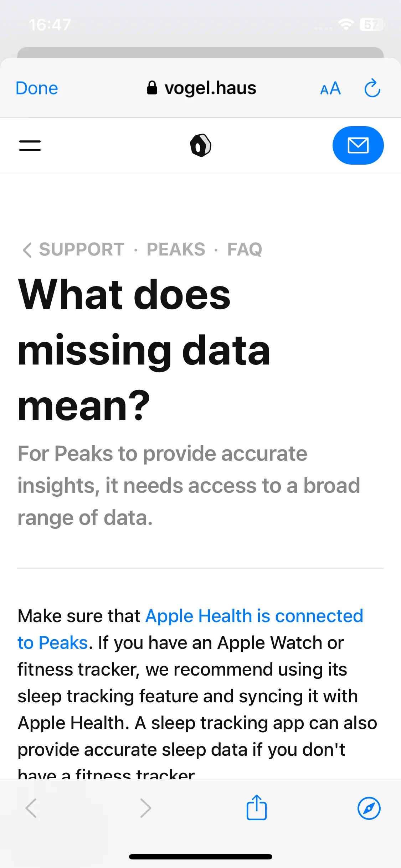Open the share sheet icon
This screenshot has width=401, height=868.
[x=257, y=807]
